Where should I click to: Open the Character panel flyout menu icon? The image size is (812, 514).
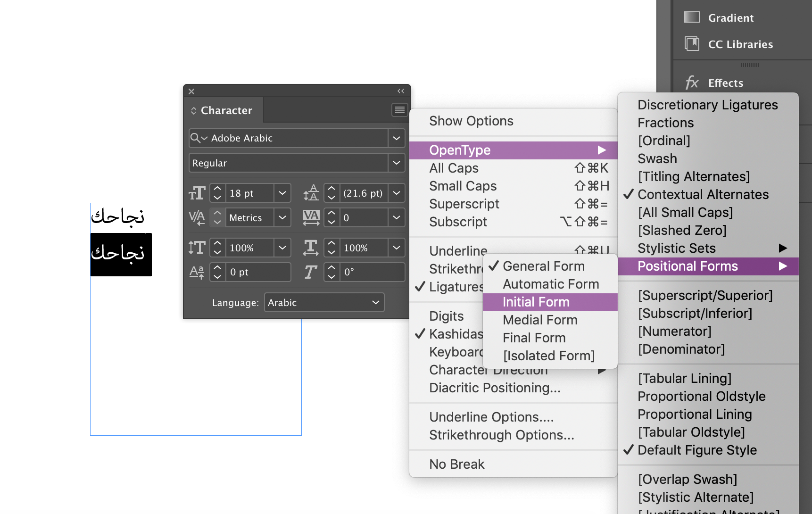pyautogui.click(x=399, y=110)
